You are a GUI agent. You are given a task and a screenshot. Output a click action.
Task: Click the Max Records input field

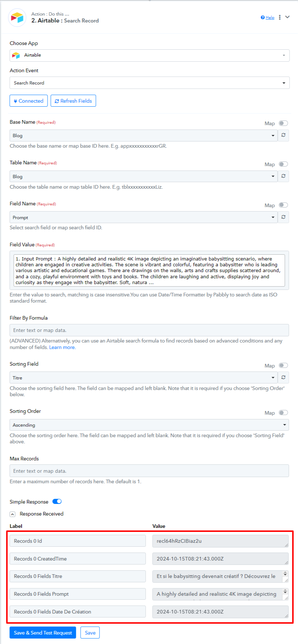pos(149,471)
